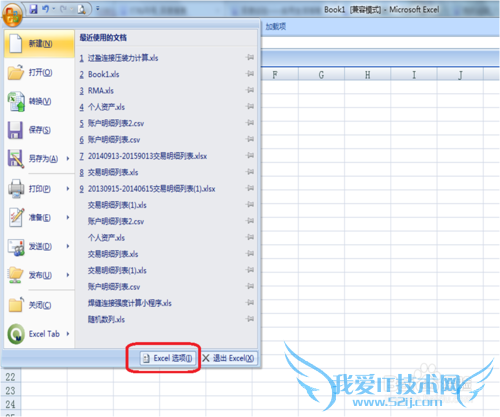Click the Redo icon in Quick Access Toolbar

click(63, 9)
